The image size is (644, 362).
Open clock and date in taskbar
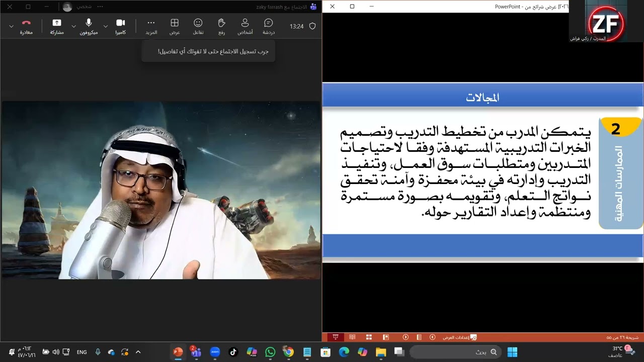pos(27,352)
